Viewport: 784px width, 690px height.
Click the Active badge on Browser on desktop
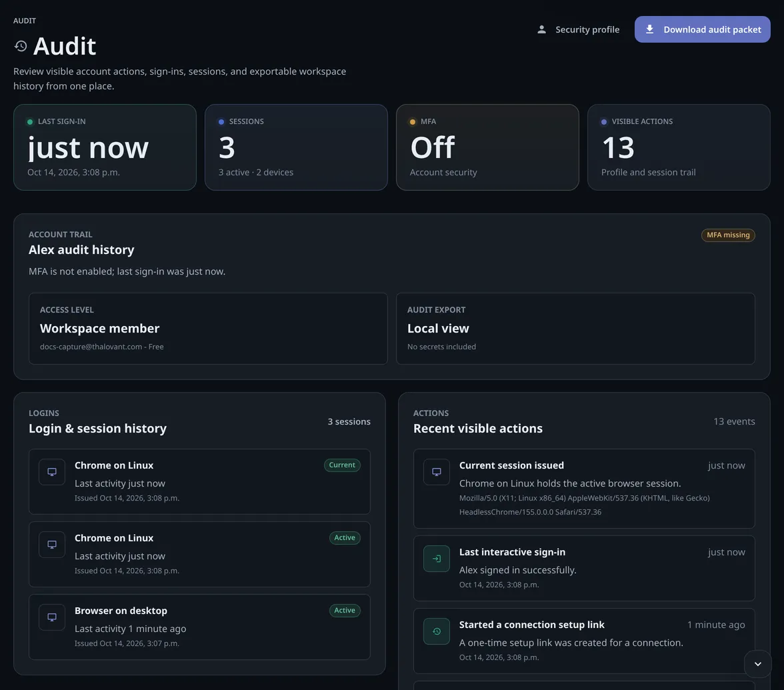pos(345,611)
